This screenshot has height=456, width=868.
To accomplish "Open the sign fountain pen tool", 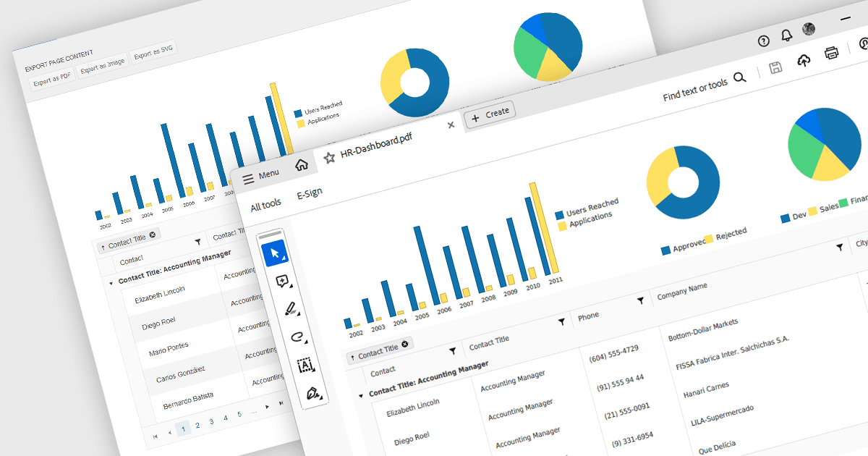I will tap(312, 392).
